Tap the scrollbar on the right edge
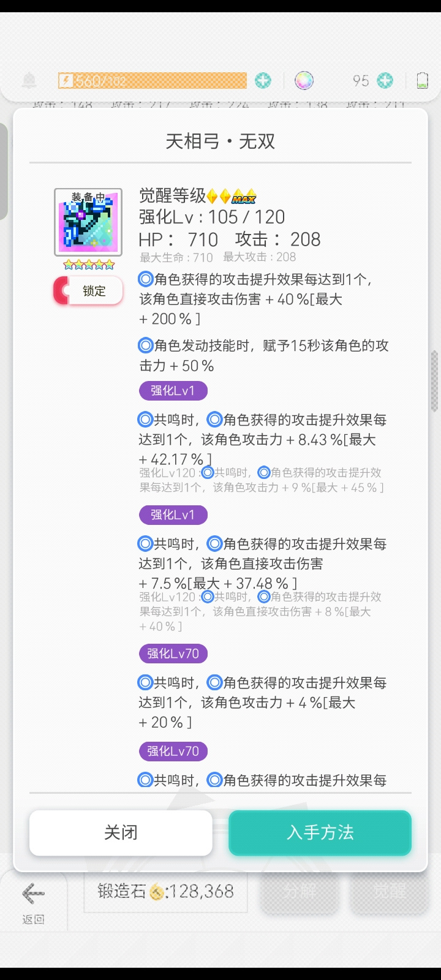The height and width of the screenshot is (980, 441). click(434, 381)
